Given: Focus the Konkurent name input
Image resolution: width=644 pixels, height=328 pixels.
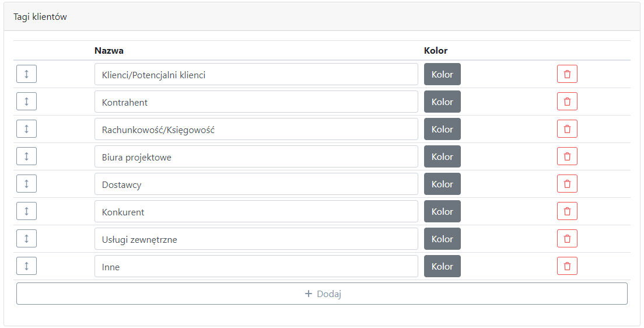Looking at the screenshot, I should 256,211.
